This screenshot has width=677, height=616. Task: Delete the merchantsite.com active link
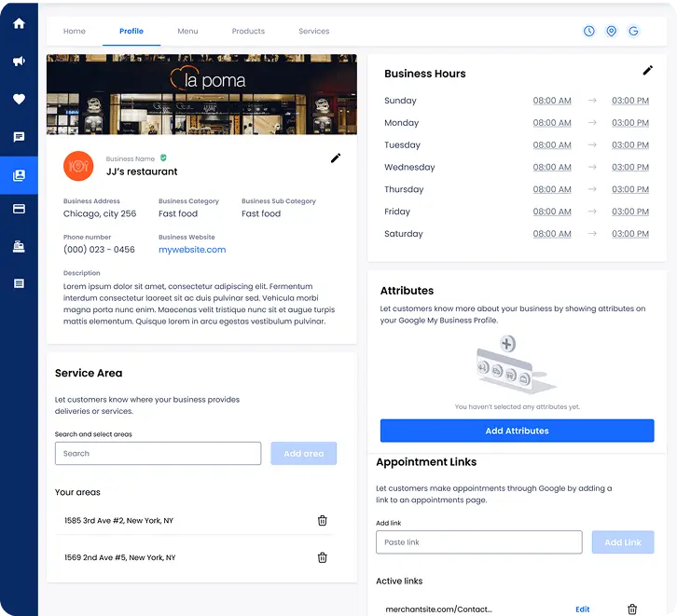(x=632, y=609)
